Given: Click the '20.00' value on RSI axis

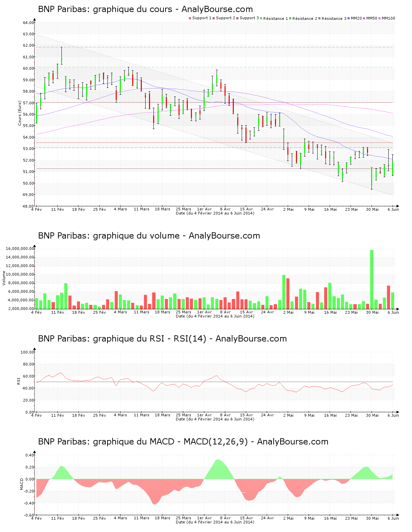Looking at the screenshot, I should 28,400.
